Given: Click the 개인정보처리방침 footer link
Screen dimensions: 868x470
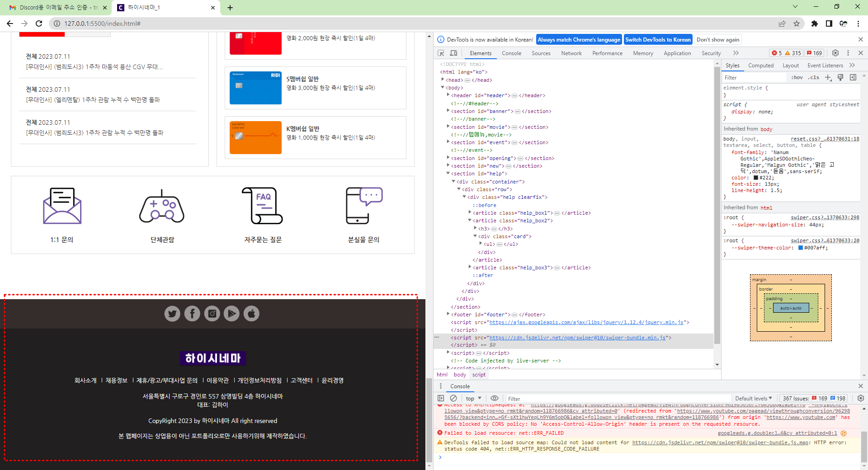Looking at the screenshot, I should click(259, 381).
